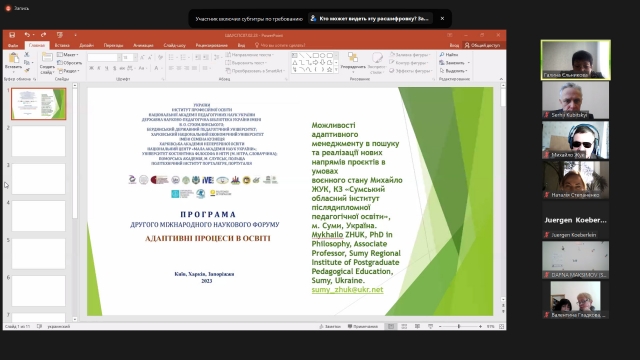This screenshot has width=640, height=360.
Task: Open the font name combo box
Action: [x=104, y=58]
